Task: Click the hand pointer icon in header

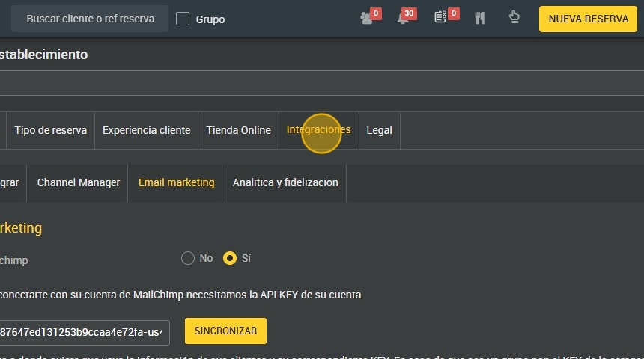Action: [x=514, y=17]
